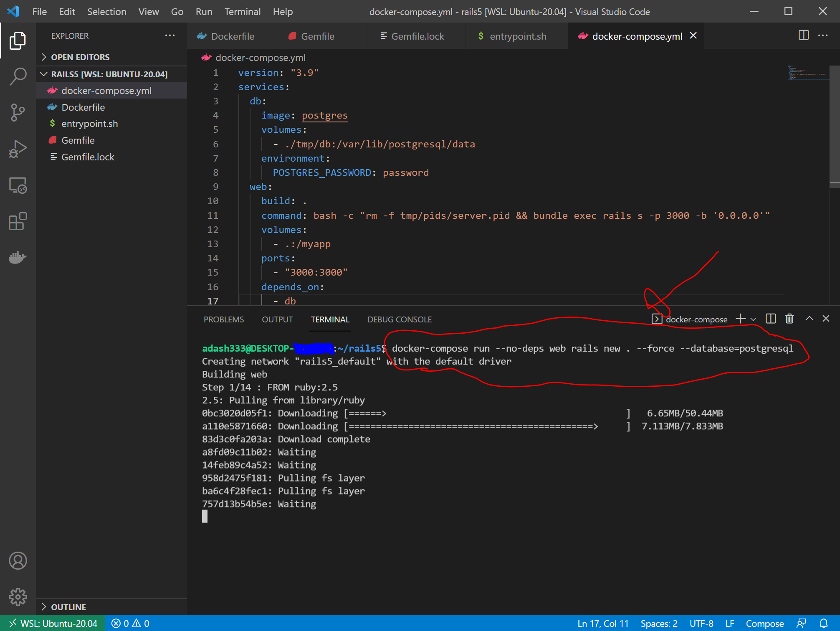
Task: Click the Ln 17, Col 11 status item
Action: tap(603, 623)
